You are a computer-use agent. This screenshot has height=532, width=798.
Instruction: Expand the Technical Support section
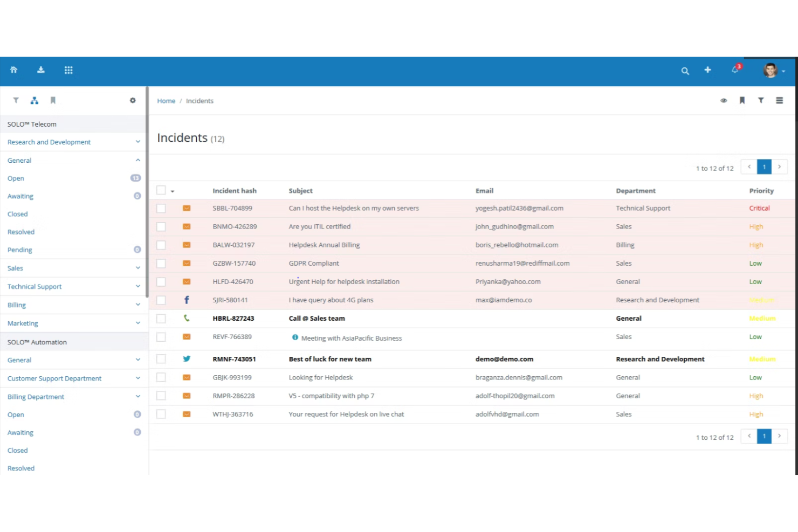138,286
